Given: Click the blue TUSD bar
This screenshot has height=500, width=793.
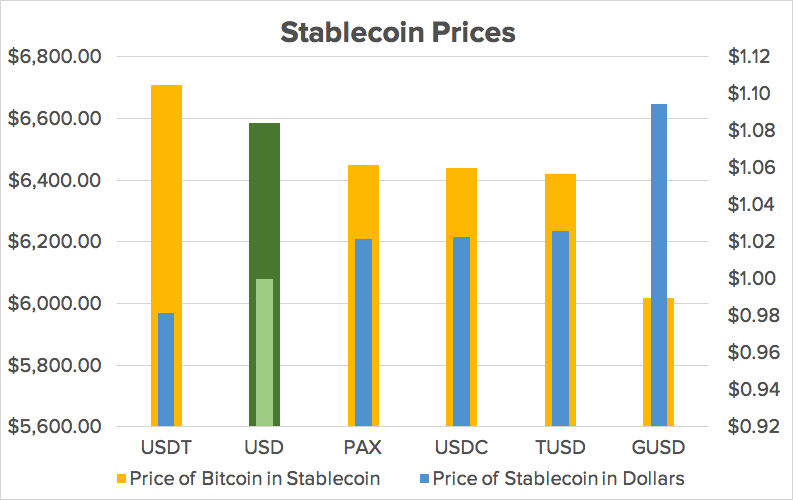Looking at the screenshot, I should (560, 329).
